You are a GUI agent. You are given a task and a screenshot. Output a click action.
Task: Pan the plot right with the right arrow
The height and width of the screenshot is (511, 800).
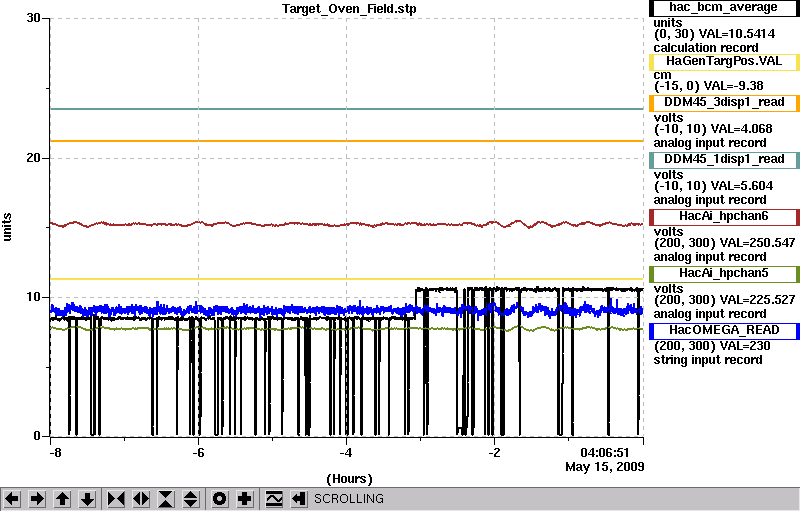click(37, 499)
